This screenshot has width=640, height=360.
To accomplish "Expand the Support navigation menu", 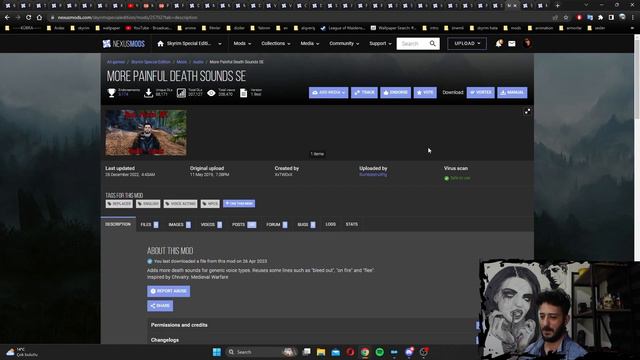I will click(380, 44).
